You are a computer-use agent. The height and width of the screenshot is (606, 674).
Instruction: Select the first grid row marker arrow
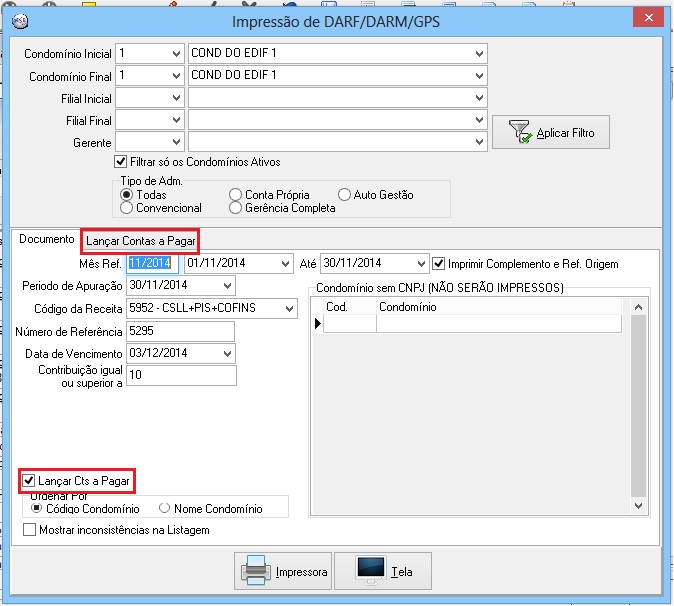pos(318,323)
